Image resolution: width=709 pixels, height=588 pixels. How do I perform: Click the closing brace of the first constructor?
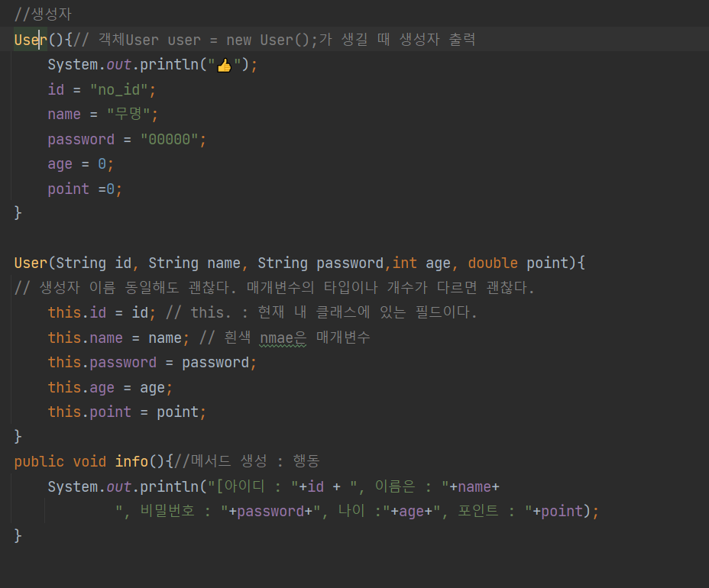18,213
